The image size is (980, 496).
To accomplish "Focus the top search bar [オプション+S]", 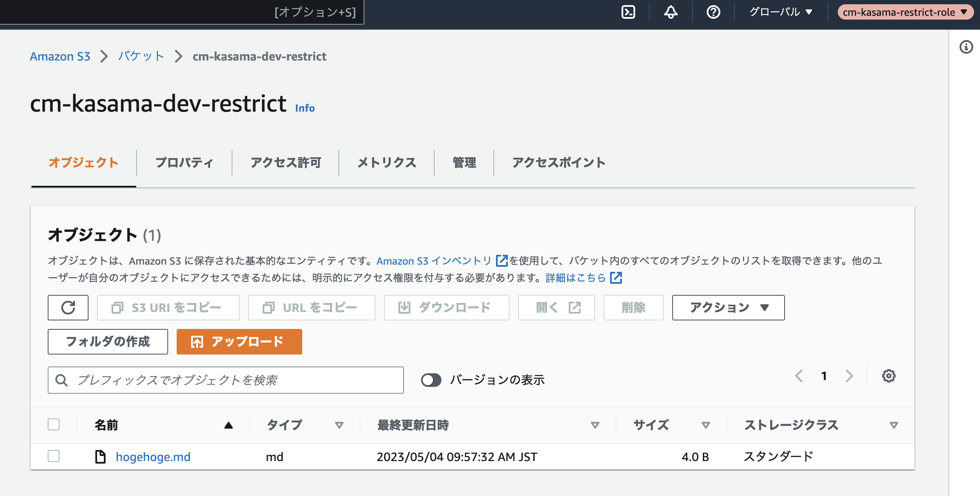I will pyautogui.click(x=182, y=12).
